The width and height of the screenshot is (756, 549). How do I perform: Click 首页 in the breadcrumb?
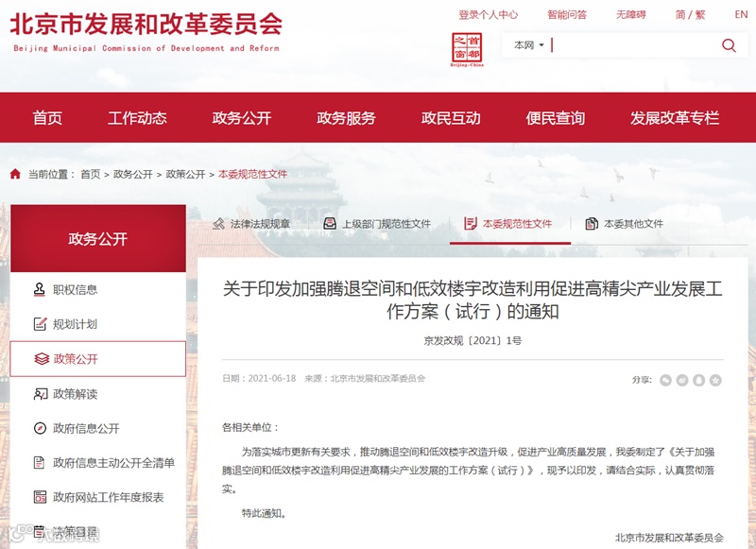coord(90,174)
